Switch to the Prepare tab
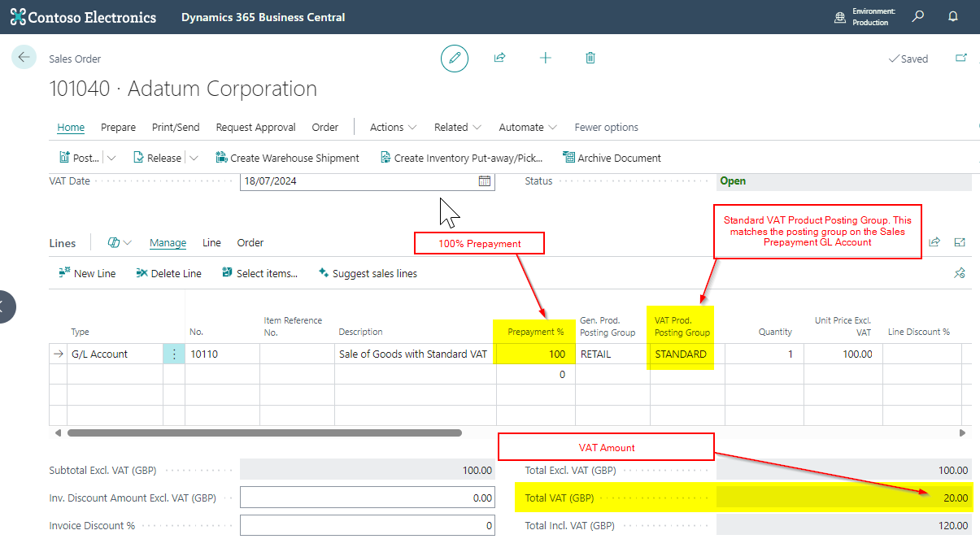This screenshot has height=539, width=980. (x=118, y=127)
